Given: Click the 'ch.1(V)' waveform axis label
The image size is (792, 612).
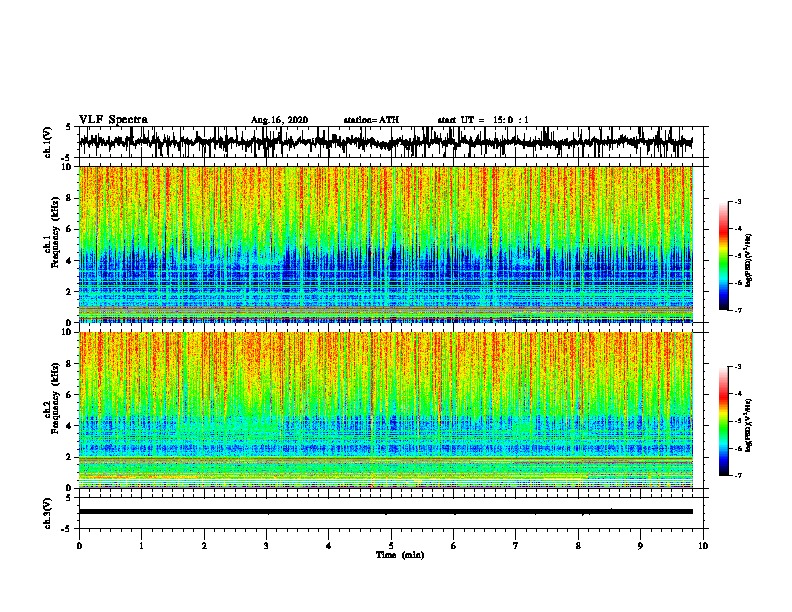Looking at the screenshot, I should pos(48,142).
